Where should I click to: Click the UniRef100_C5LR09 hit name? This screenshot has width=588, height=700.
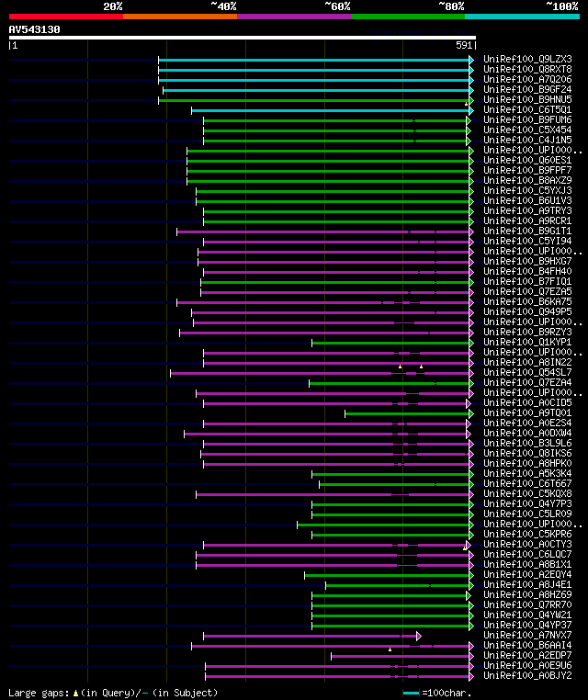pos(527,514)
